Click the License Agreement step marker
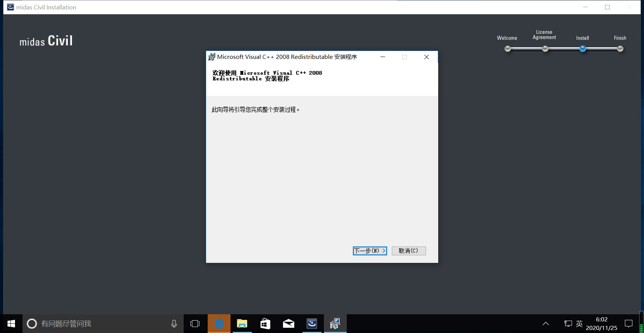 [545, 48]
